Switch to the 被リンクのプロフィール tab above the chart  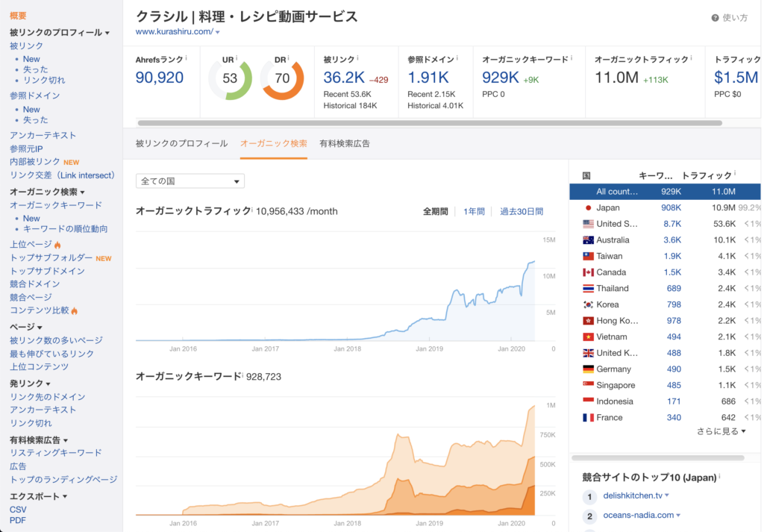point(182,144)
